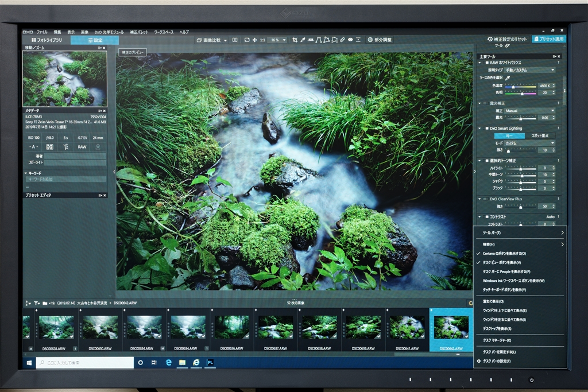The height and width of the screenshot is (392, 588).
Task: Open the 照明タイプ white balance dropdown
Action: point(529,70)
